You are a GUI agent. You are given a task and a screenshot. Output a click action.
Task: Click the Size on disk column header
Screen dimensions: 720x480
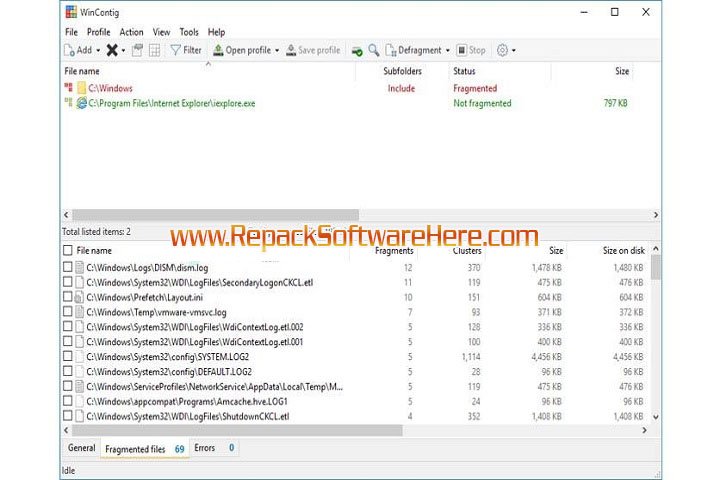click(624, 251)
